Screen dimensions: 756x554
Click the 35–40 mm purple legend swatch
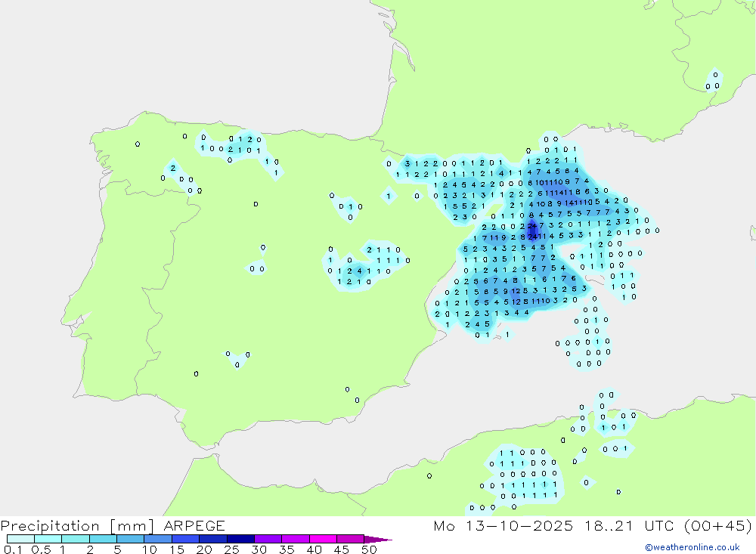(x=296, y=539)
